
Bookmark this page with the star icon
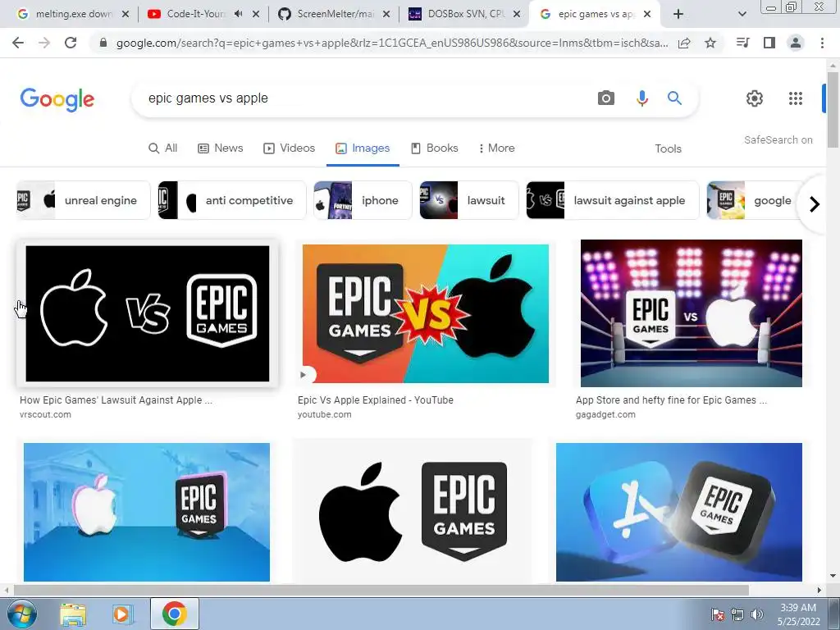710,43
